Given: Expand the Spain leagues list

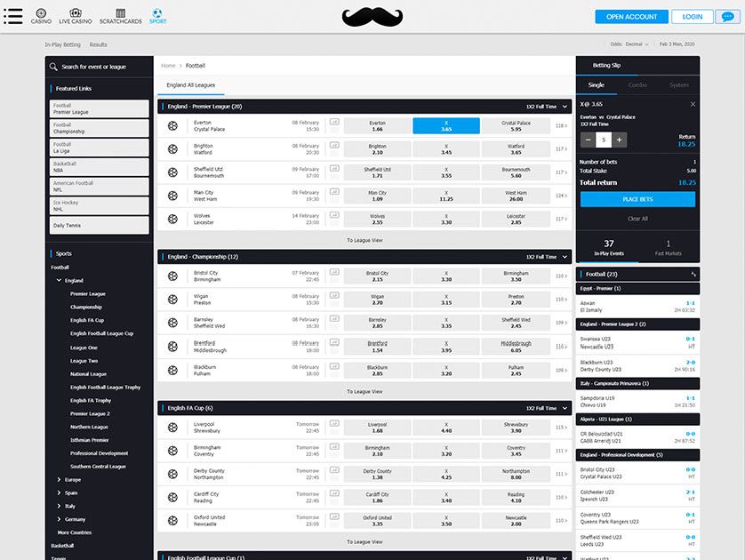Looking at the screenshot, I should 59,493.
